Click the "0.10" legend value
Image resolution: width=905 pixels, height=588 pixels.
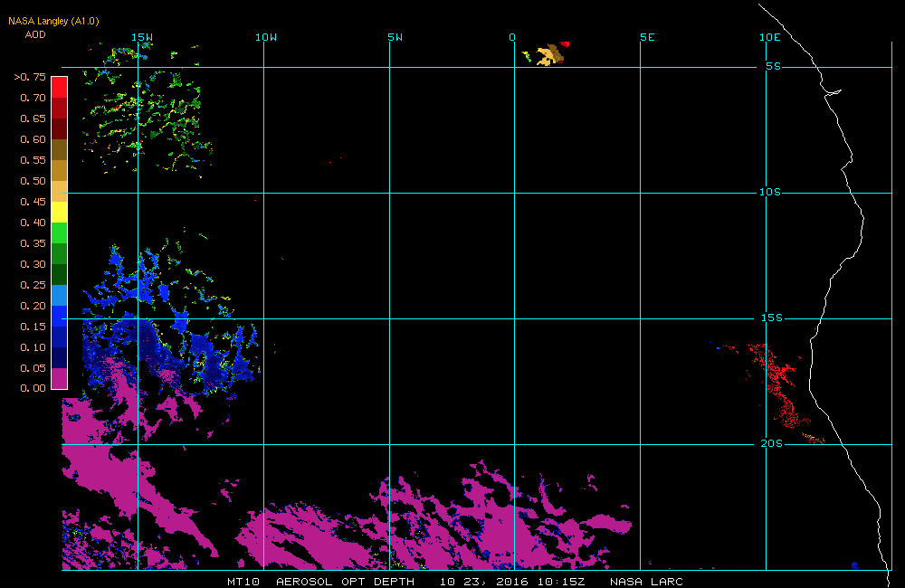33,346
